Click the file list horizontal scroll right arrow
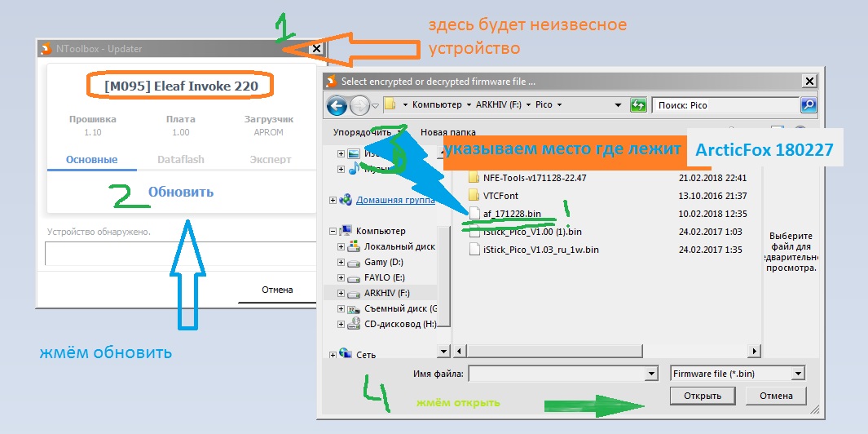Image resolution: width=868 pixels, height=434 pixels. click(753, 351)
